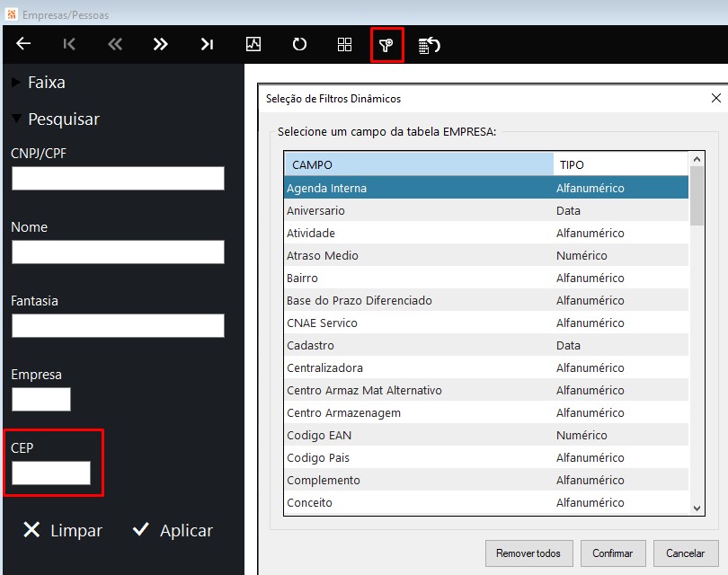The image size is (728, 575).
Task: Open the dynamic filter funnel icon
Action: coord(386,45)
